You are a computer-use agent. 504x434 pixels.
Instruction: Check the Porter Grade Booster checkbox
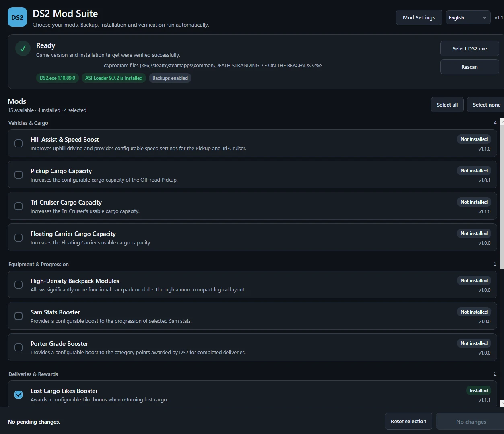tap(19, 347)
